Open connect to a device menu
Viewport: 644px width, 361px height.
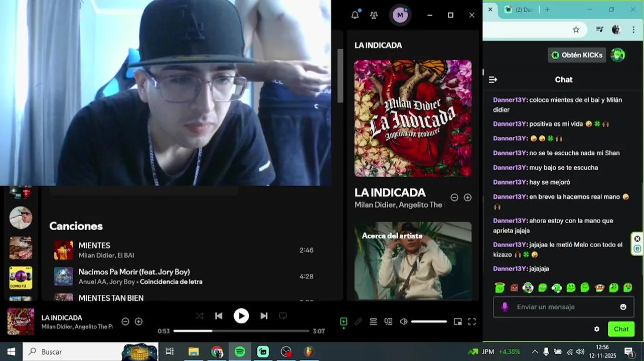388,321
